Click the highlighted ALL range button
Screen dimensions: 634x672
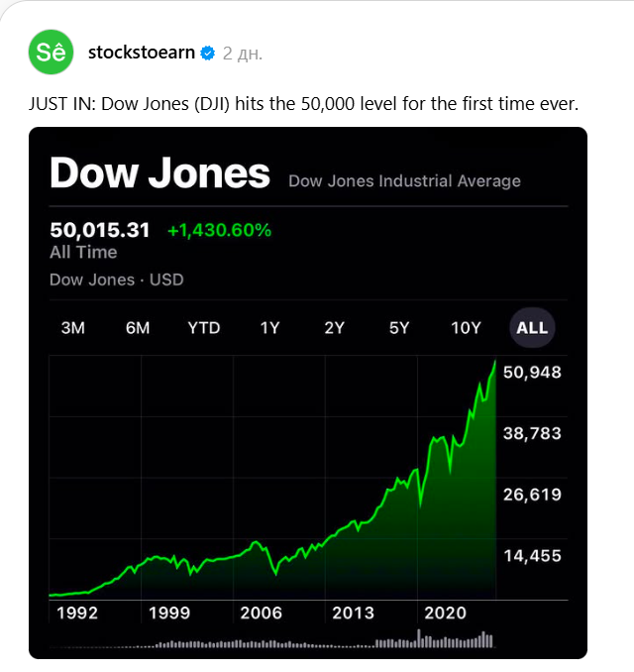point(532,328)
